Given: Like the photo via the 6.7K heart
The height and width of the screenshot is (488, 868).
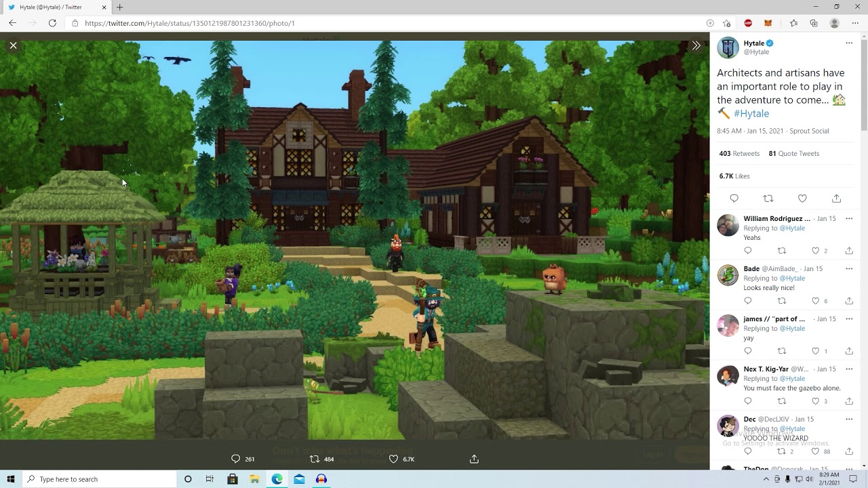Looking at the screenshot, I should 393,459.
